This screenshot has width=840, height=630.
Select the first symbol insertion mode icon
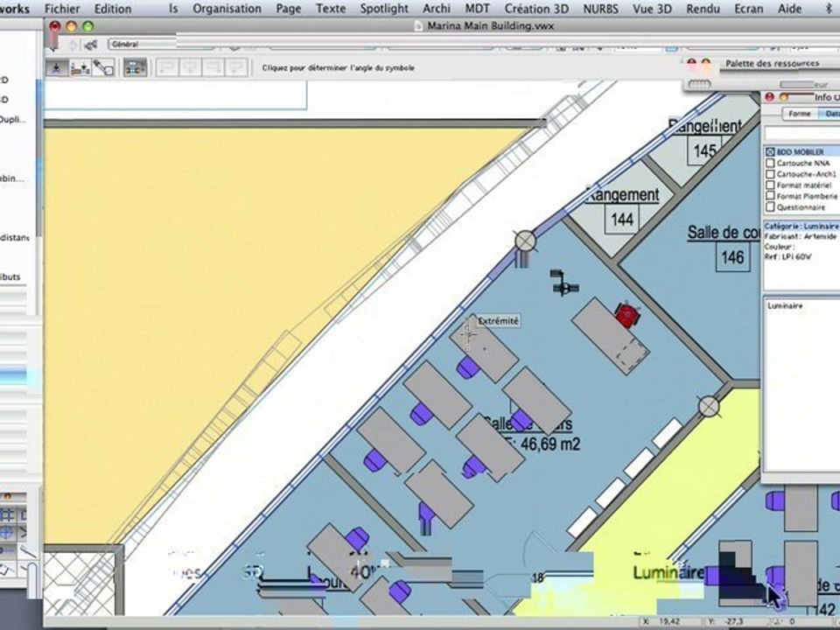click(x=57, y=68)
